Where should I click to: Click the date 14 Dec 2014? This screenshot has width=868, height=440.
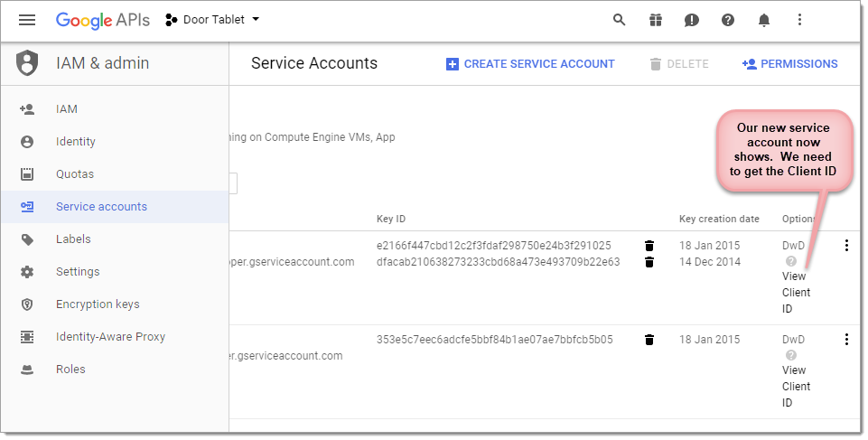pyautogui.click(x=710, y=262)
